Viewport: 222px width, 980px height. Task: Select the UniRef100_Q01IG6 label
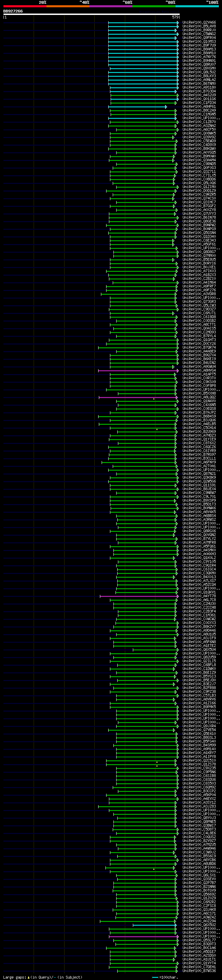coord(199,99)
